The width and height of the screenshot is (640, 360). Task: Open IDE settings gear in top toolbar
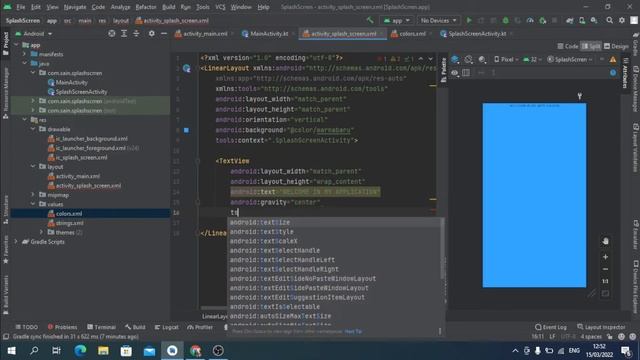pos(622,20)
